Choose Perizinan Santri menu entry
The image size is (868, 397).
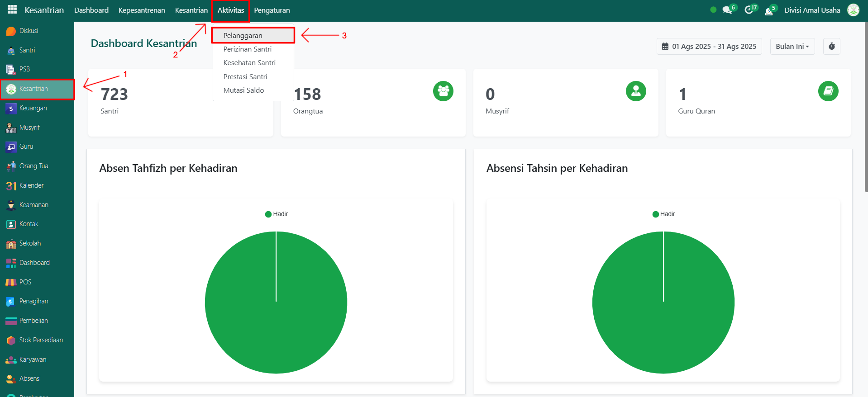click(247, 49)
